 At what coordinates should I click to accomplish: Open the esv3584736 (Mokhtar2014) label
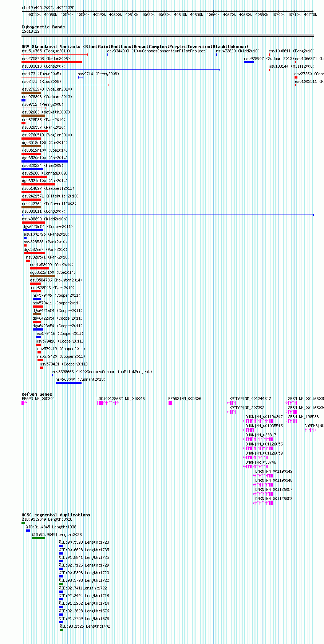pyautogui.click(x=56, y=280)
